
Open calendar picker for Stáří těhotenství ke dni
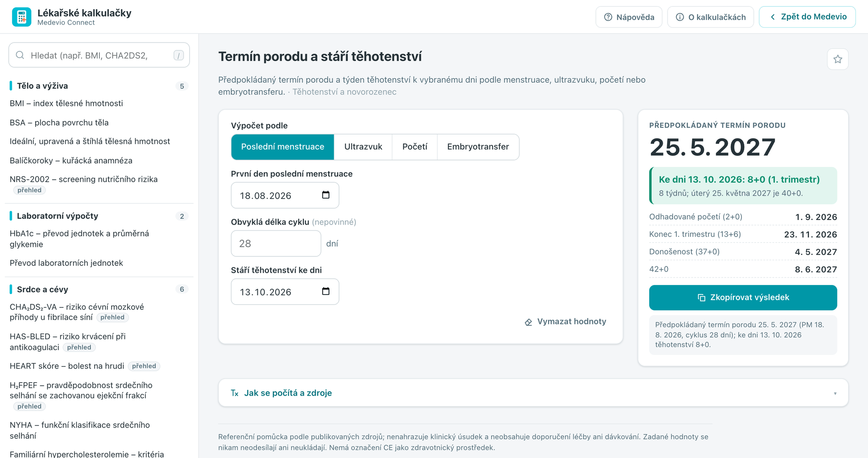[x=326, y=291]
